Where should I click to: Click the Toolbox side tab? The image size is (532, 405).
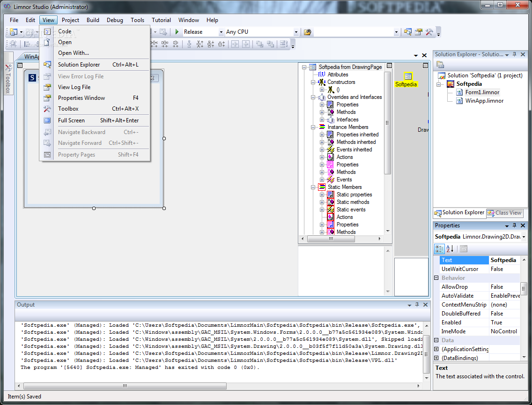click(x=8, y=79)
